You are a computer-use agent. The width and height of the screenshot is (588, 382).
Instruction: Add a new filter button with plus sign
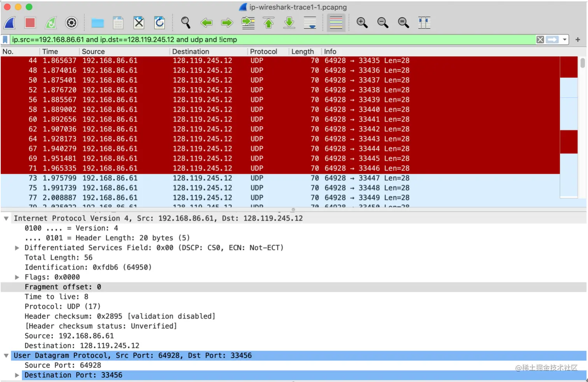[x=578, y=39]
